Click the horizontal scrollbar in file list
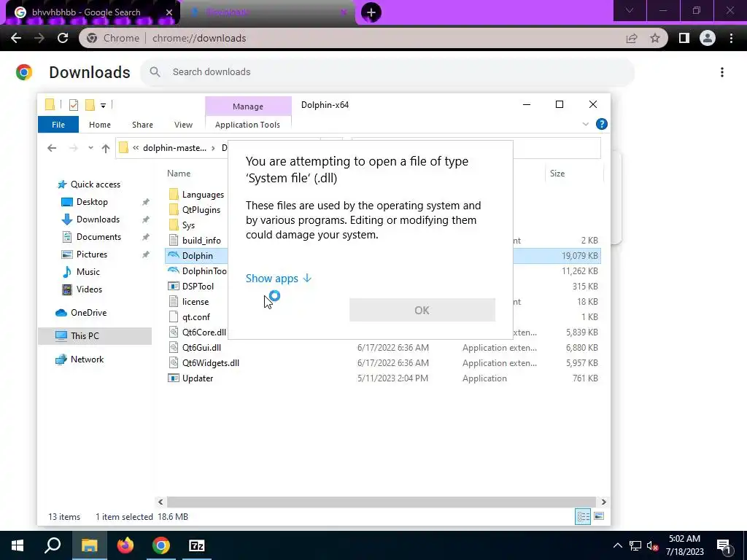 tap(382, 502)
